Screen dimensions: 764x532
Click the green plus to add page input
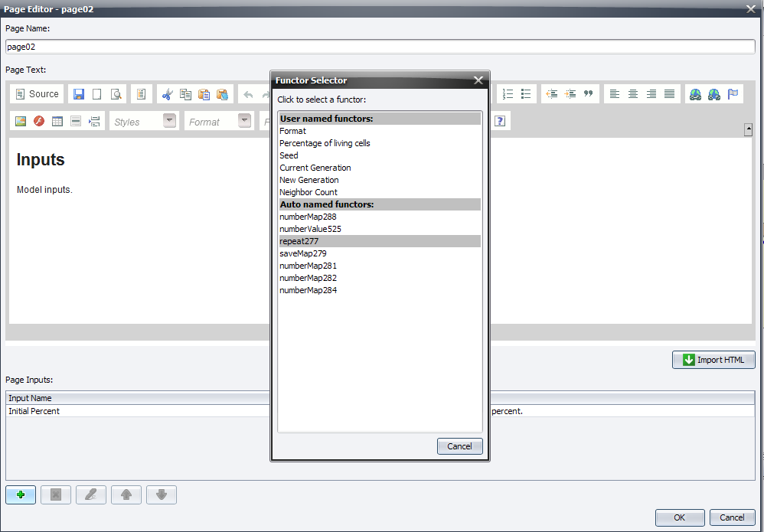coord(20,494)
